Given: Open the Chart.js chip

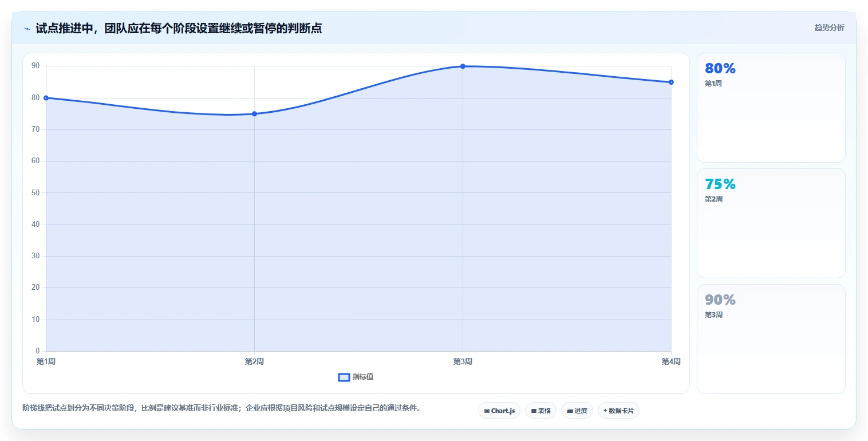Looking at the screenshot, I should point(499,411).
